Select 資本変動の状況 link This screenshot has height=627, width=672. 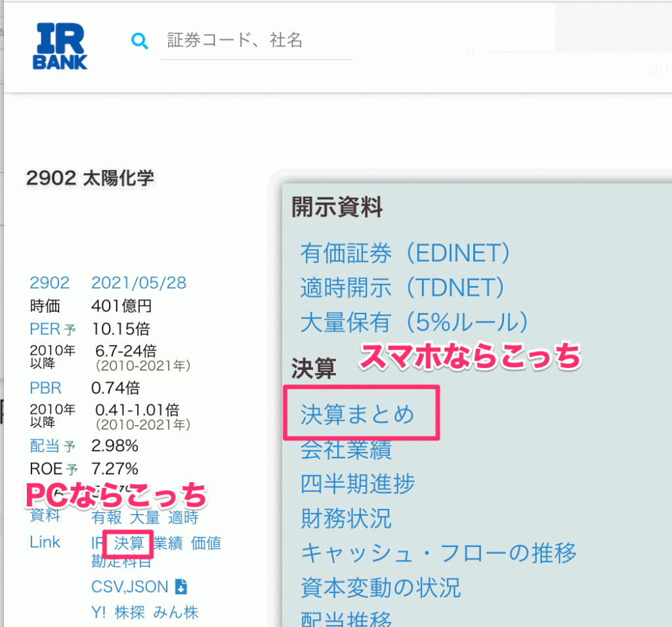[x=381, y=587]
